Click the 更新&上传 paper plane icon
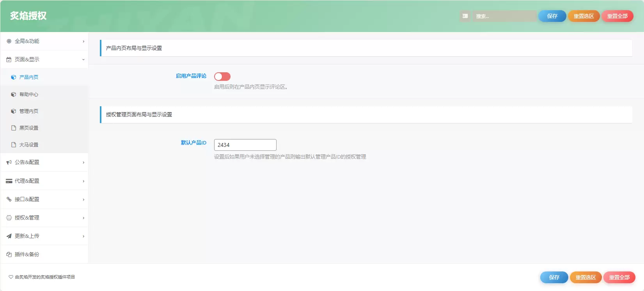The height and width of the screenshot is (291, 644). point(9,236)
